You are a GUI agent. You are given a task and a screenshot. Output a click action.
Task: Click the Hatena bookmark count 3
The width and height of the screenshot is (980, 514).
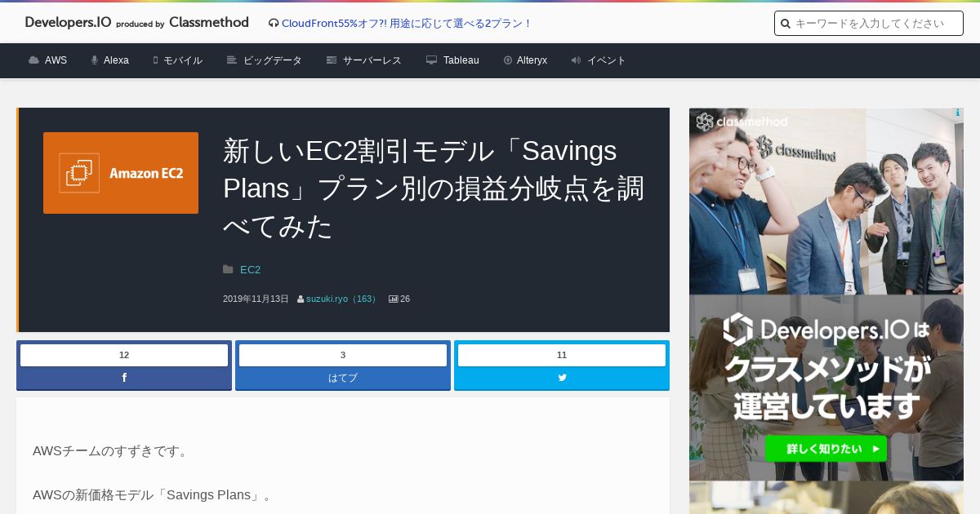[343, 355]
